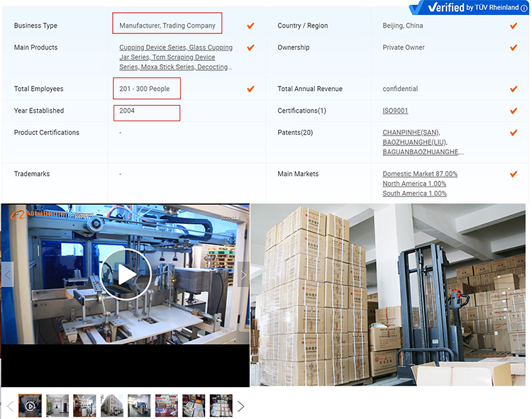Click the Ownership verified checkmark
Screen dimensions: 532x419
click(x=514, y=48)
